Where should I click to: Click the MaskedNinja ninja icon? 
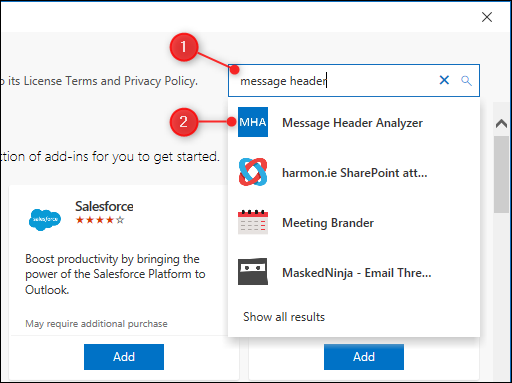pyautogui.click(x=253, y=271)
